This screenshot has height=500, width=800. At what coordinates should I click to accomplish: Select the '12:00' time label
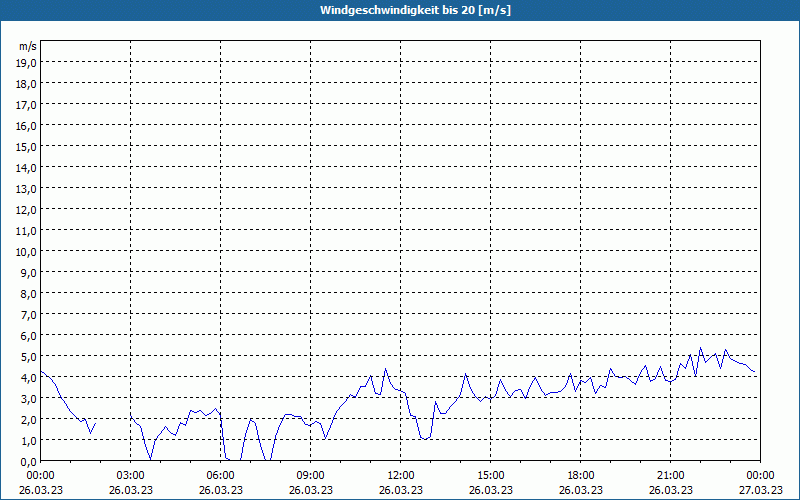(401, 476)
